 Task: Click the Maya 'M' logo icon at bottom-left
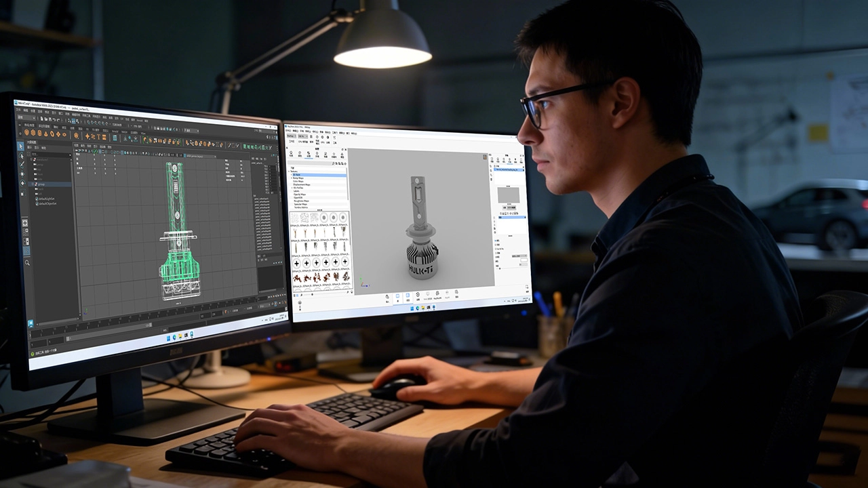pos(31,324)
